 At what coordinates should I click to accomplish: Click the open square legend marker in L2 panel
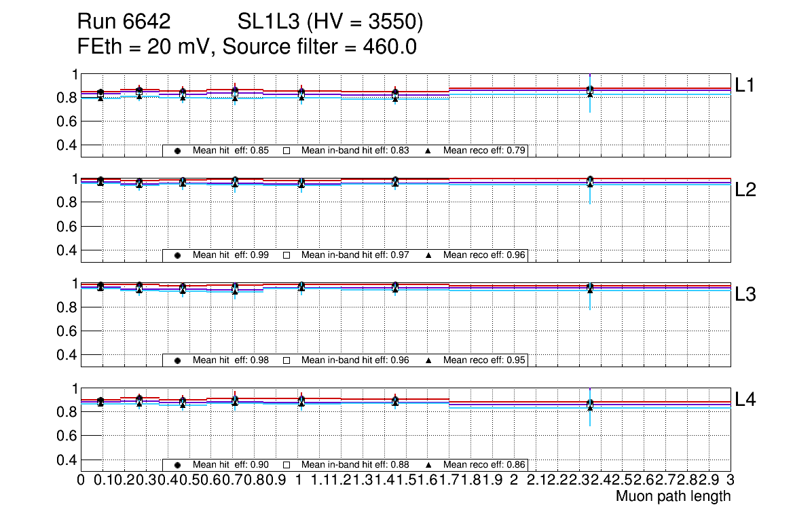(287, 255)
